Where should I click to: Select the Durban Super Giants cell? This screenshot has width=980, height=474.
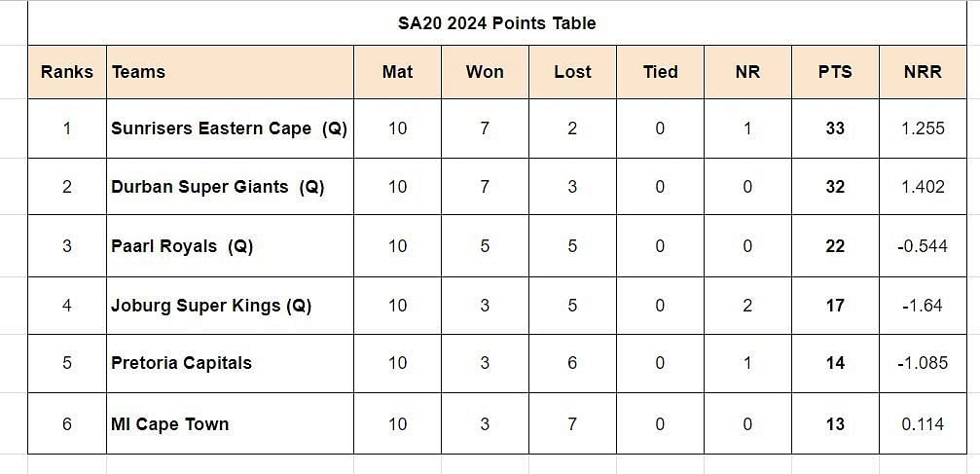230,186
